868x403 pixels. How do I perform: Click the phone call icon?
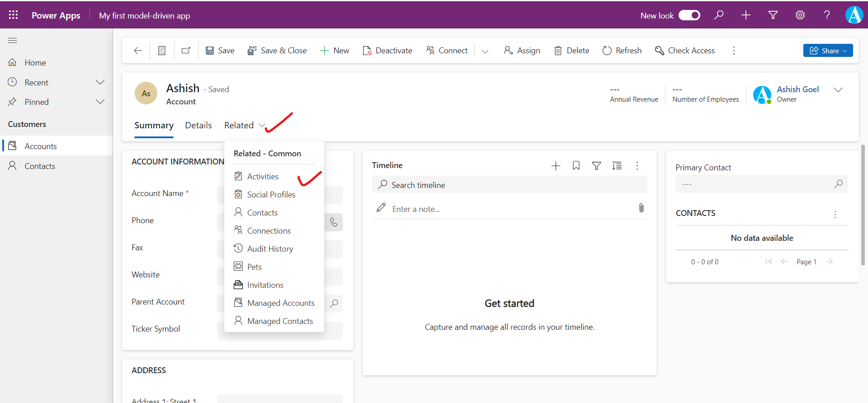[334, 222]
